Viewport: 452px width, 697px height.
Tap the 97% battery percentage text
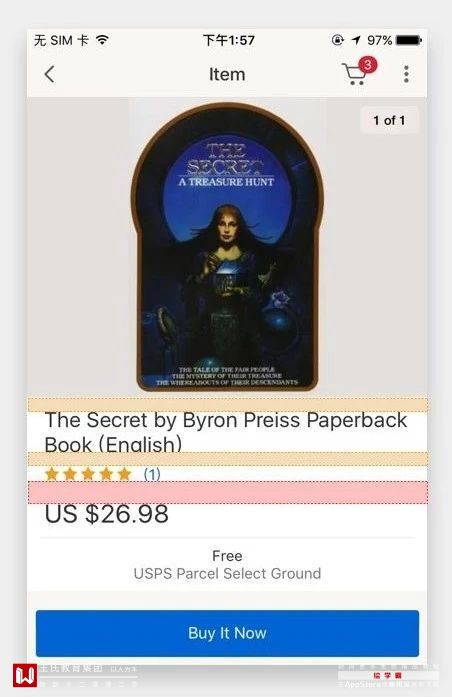click(x=379, y=40)
